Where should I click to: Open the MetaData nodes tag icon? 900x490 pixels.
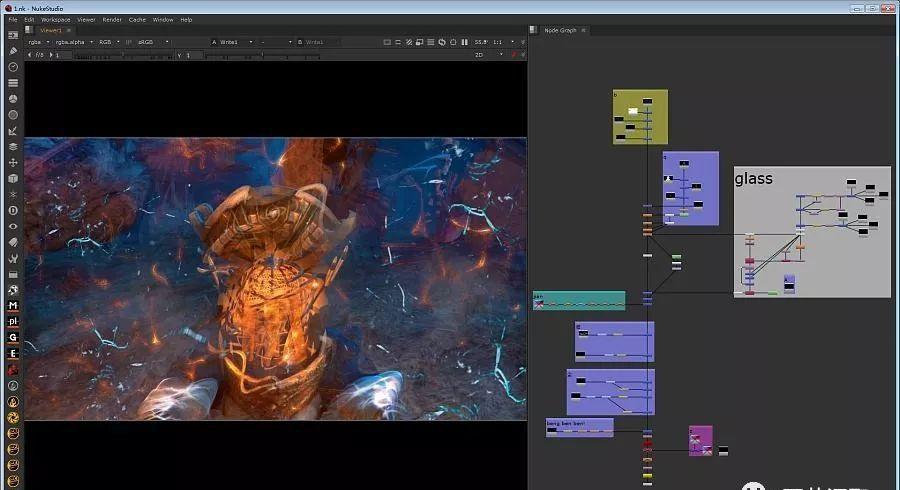13,242
